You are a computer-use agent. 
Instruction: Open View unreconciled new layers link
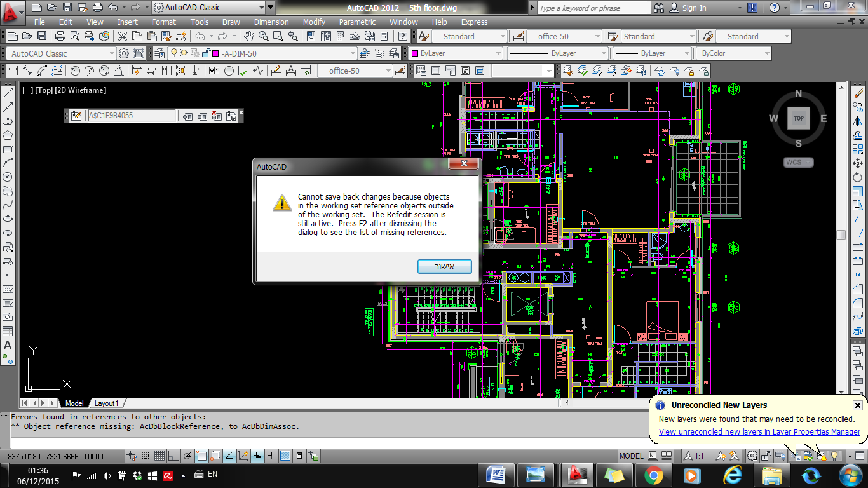[x=759, y=432]
